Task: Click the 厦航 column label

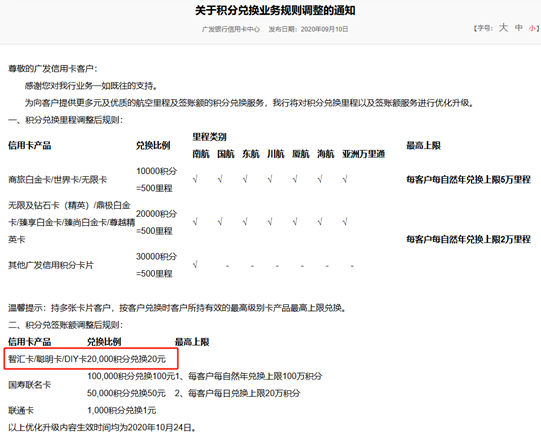Action: 301,154
